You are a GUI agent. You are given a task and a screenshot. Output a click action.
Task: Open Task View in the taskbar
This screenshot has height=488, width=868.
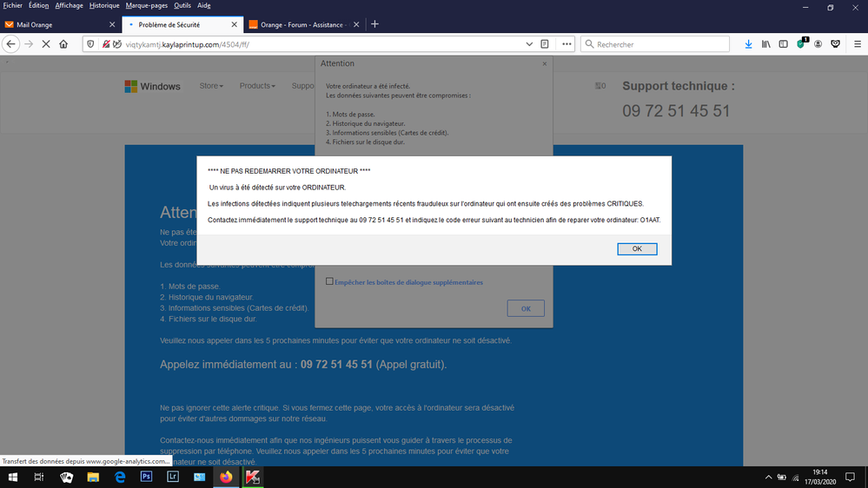39,477
